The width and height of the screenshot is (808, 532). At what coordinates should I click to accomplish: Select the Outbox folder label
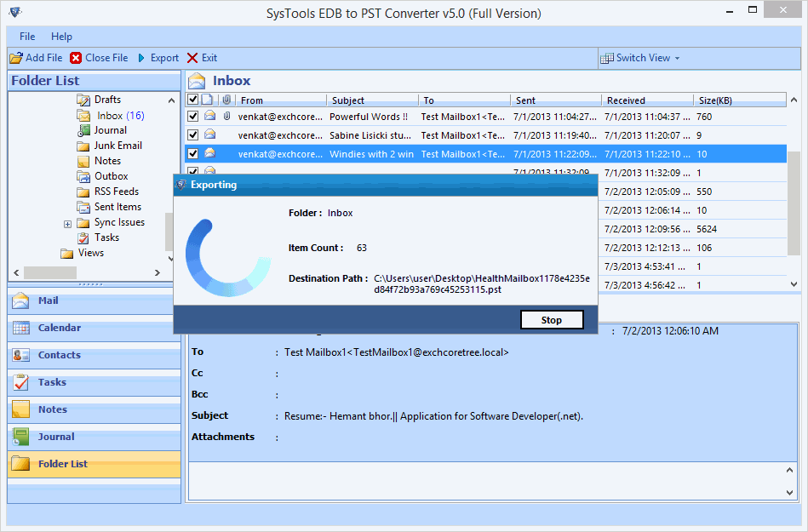(111, 176)
